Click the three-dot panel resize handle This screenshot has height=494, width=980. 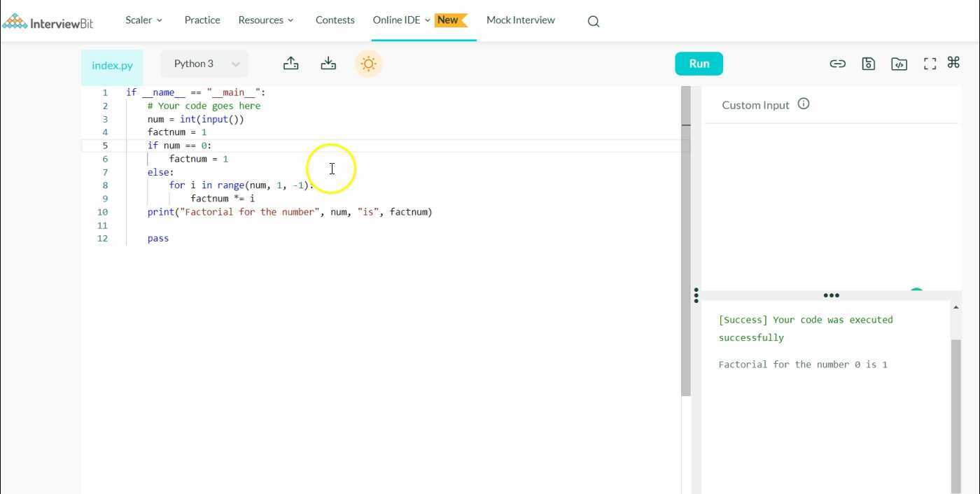[x=831, y=295]
